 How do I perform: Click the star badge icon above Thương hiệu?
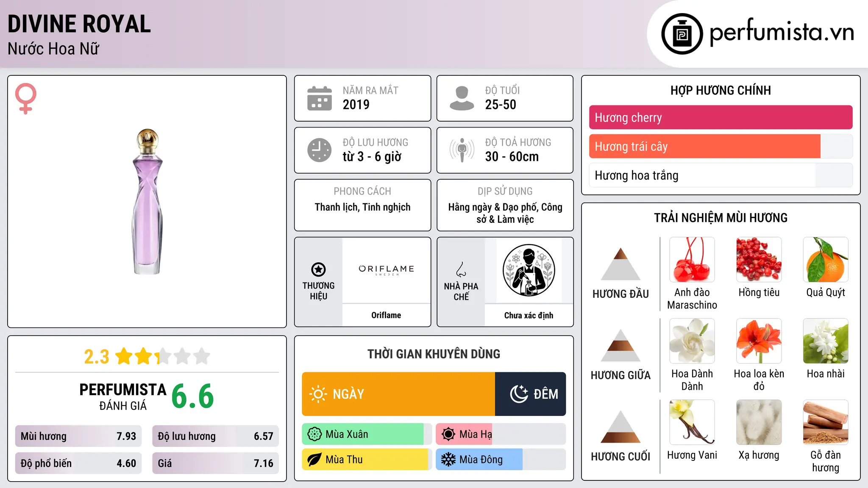[318, 269]
